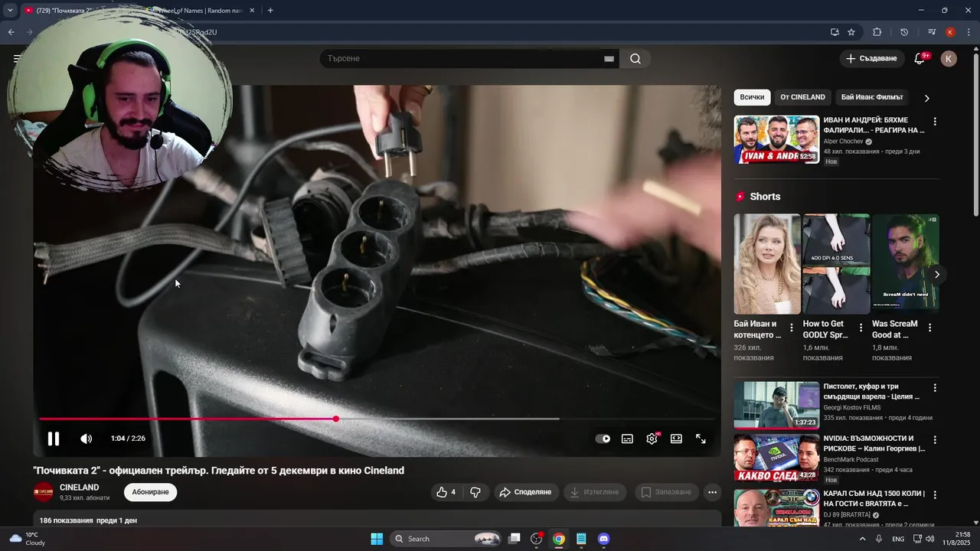The height and width of the screenshot is (551, 980).
Task: Open Windows Start menu
Action: [x=377, y=539]
